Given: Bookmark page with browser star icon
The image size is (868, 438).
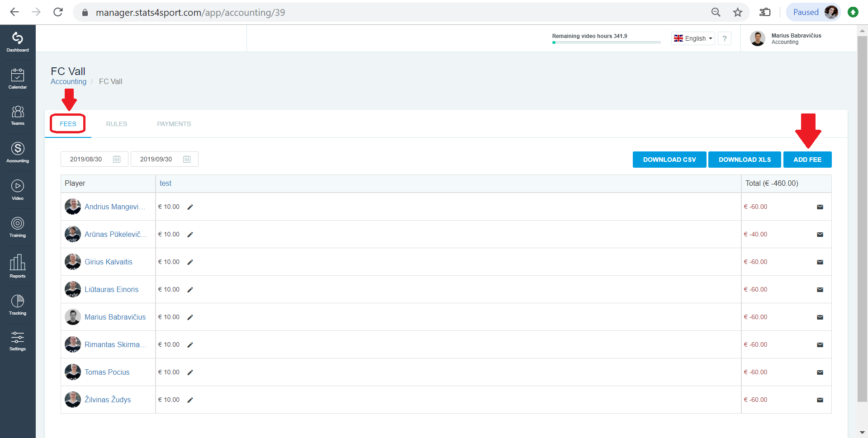Looking at the screenshot, I should point(738,12).
